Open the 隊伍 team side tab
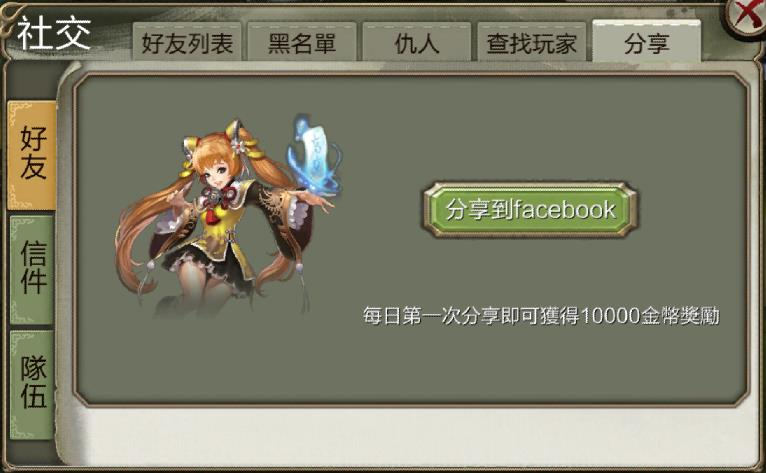This screenshot has height=473, width=766. tap(32, 385)
